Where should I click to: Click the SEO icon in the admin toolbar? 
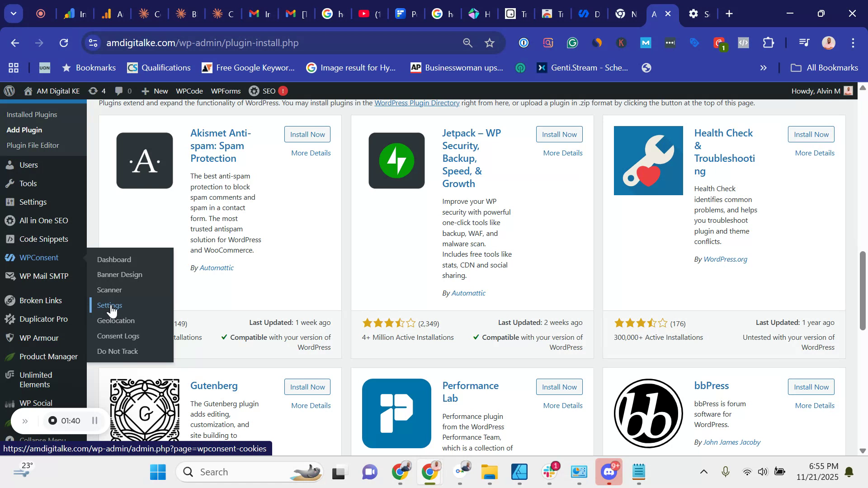pyautogui.click(x=254, y=91)
